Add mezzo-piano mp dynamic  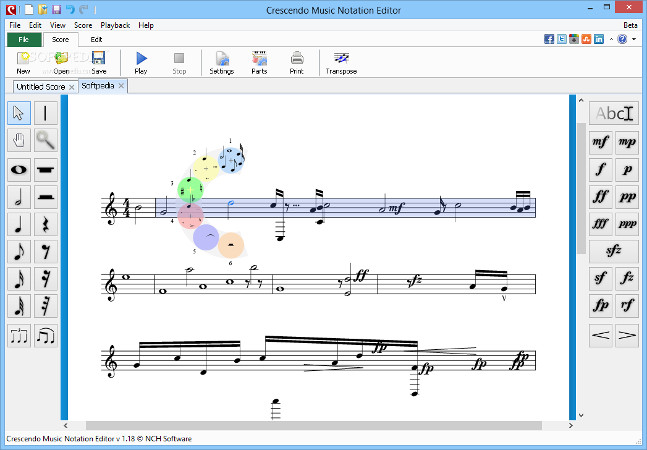tap(627, 142)
